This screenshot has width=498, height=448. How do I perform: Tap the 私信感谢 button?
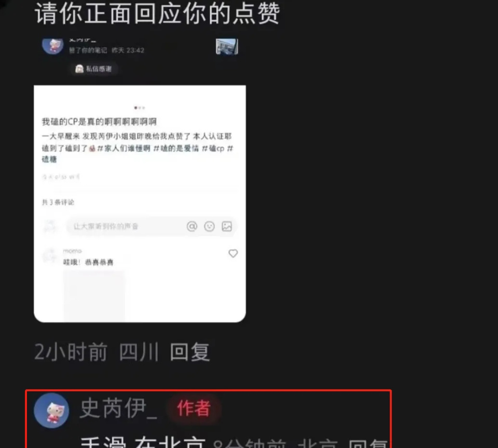(94, 69)
